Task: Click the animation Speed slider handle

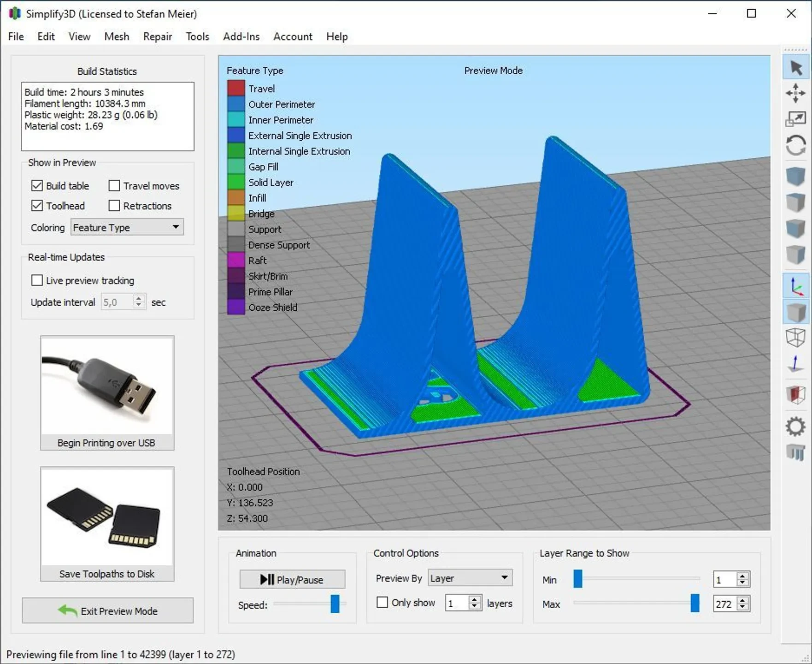Action: pos(335,604)
